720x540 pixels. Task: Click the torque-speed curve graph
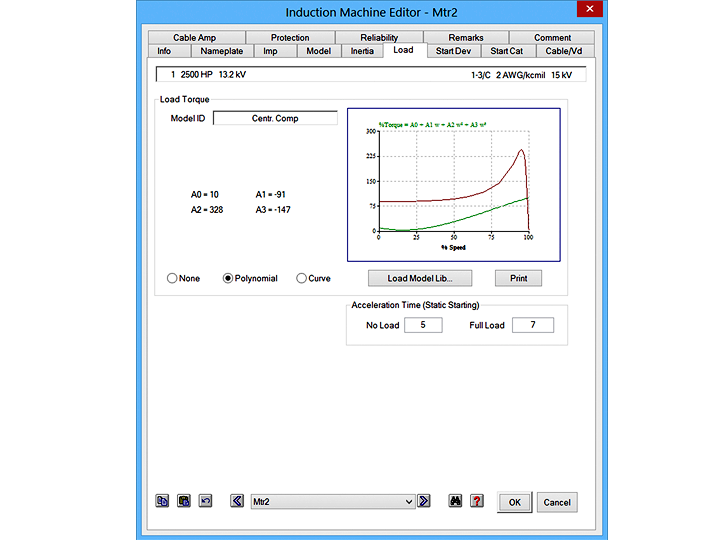point(453,185)
